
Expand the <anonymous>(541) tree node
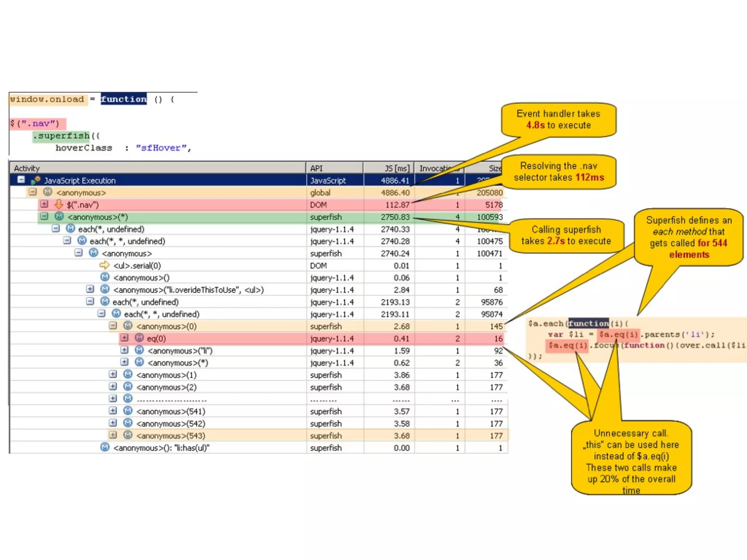coord(113,411)
